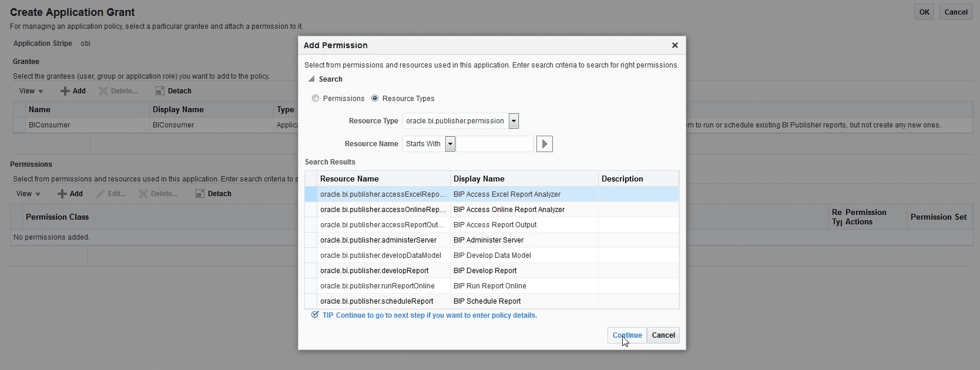
Task: Click the Grantee Detach icon
Action: tap(160, 91)
